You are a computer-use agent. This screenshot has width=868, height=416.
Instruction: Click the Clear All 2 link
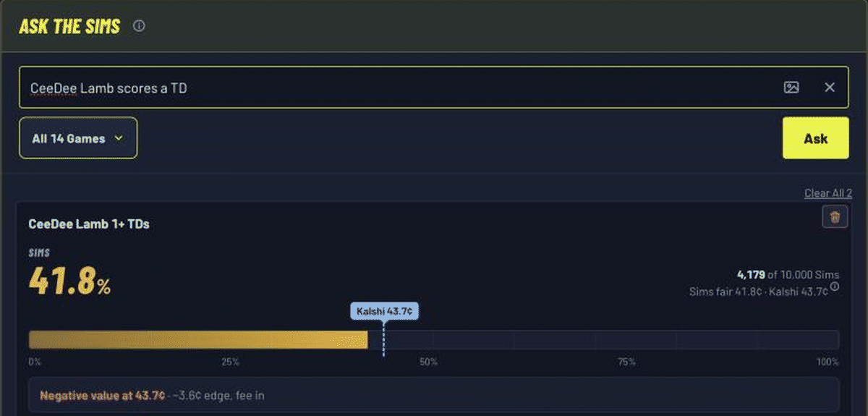tap(827, 193)
